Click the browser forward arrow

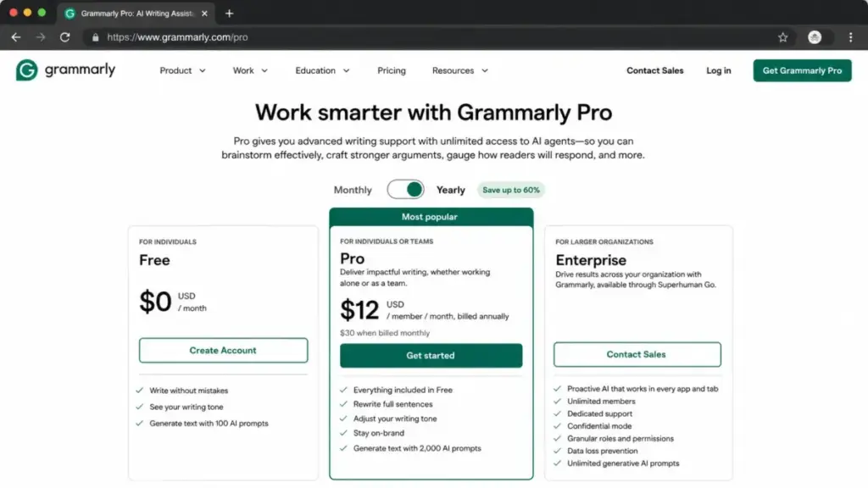click(x=41, y=37)
